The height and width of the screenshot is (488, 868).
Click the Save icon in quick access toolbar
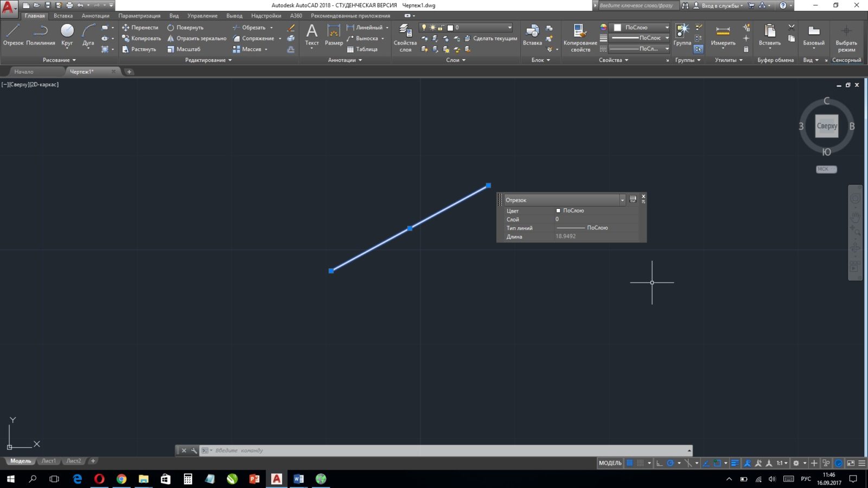click(x=48, y=5)
